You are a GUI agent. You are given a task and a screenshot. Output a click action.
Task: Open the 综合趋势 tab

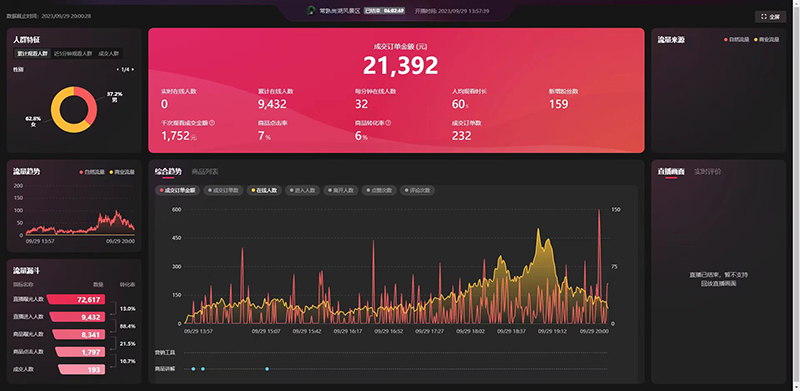coord(168,172)
